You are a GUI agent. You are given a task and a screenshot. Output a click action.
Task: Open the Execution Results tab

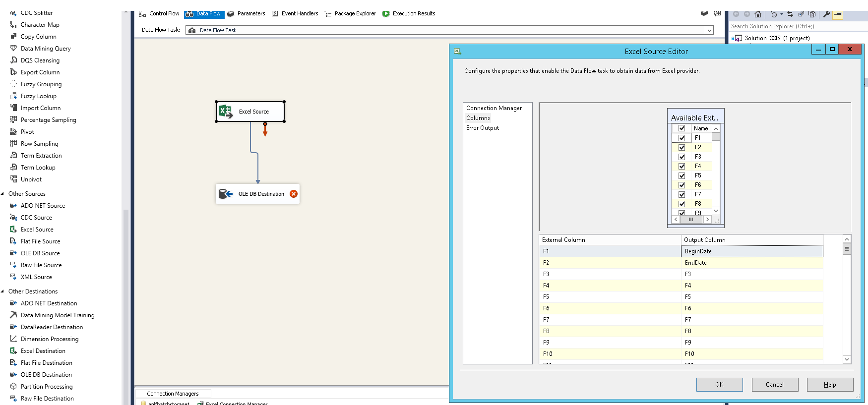click(409, 13)
